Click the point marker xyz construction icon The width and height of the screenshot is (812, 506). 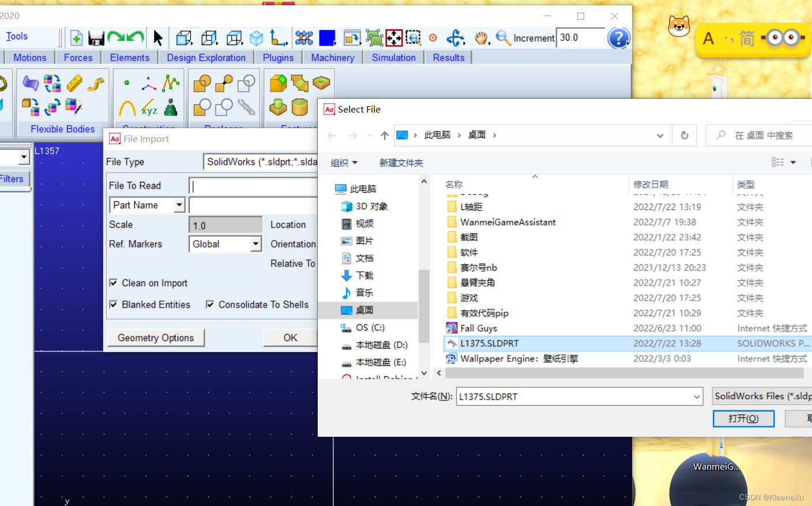coord(149,108)
